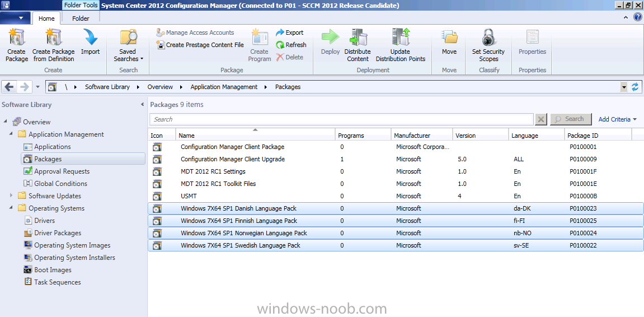Click Application Management in the breadcrumb

(x=224, y=87)
